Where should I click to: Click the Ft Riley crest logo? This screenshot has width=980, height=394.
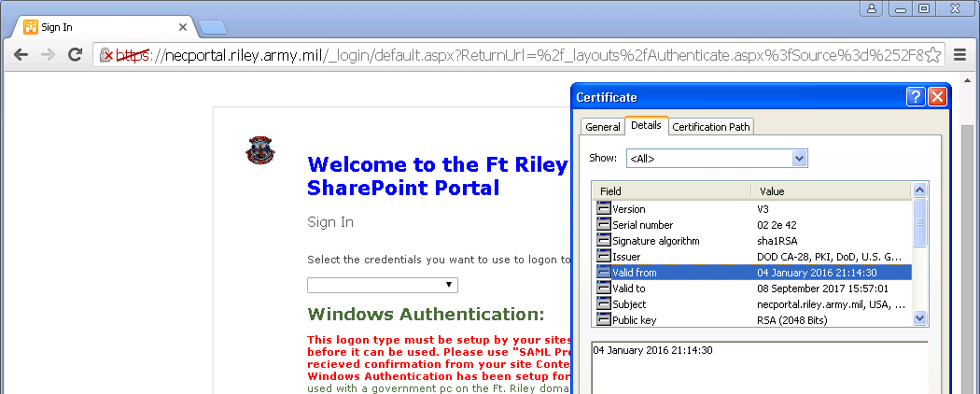(x=260, y=150)
